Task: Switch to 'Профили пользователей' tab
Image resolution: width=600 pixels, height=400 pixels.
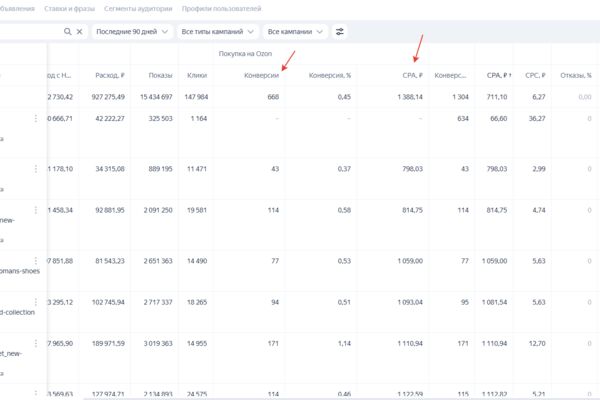Action: coord(222,8)
